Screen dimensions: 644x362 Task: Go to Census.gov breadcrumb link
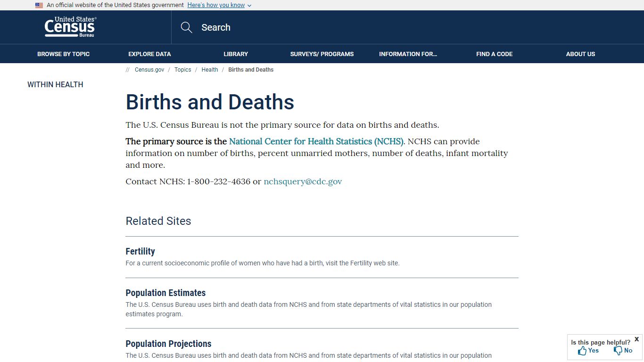point(149,70)
